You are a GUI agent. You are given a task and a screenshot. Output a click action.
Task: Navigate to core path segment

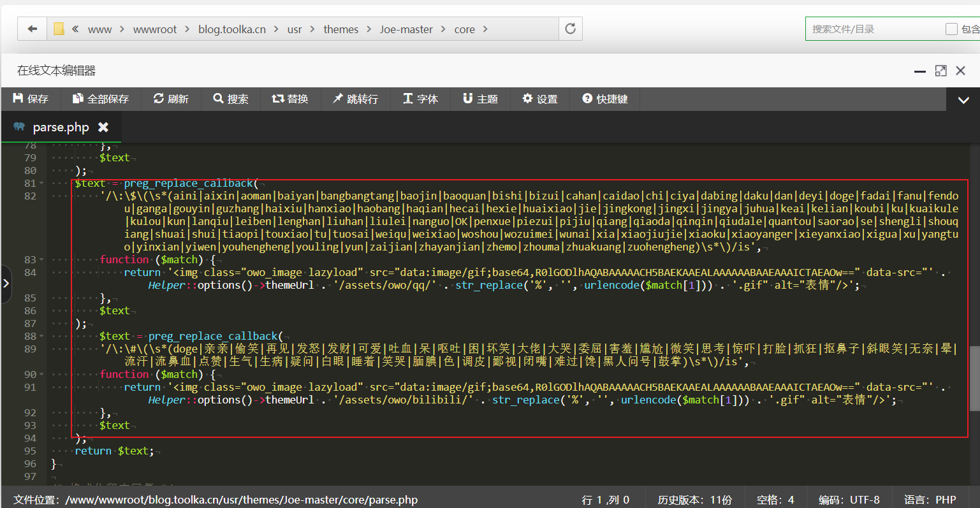pyautogui.click(x=464, y=29)
